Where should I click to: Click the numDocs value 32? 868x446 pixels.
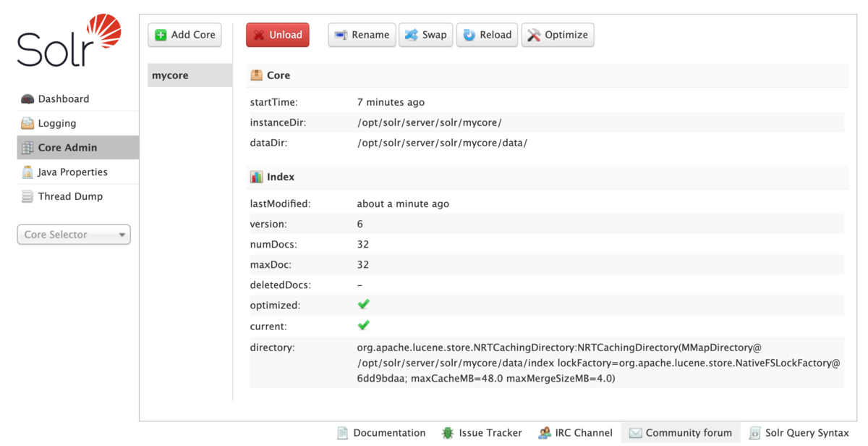click(363, 244)
